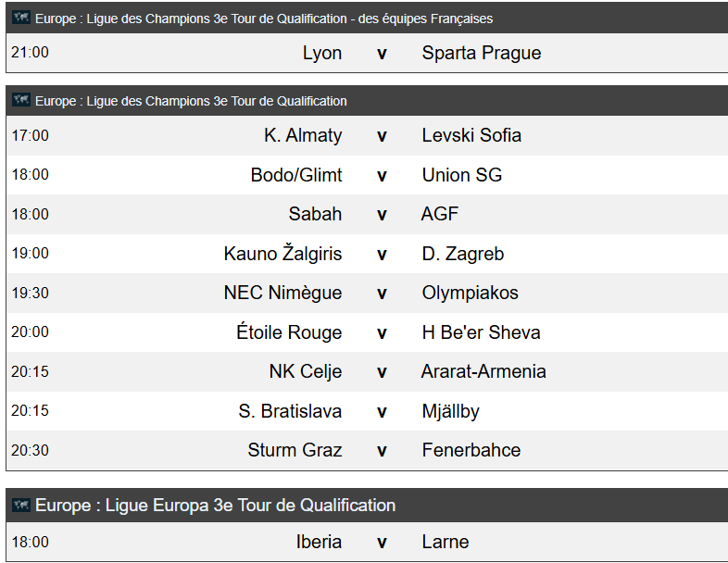Select the Kauno Žalgiris team name
This screenshot has height=563, width=728.
tap(282, 254)
